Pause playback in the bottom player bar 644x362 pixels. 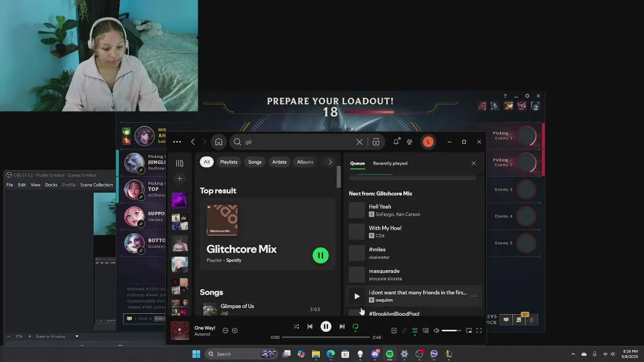click(x=326, y=327)
